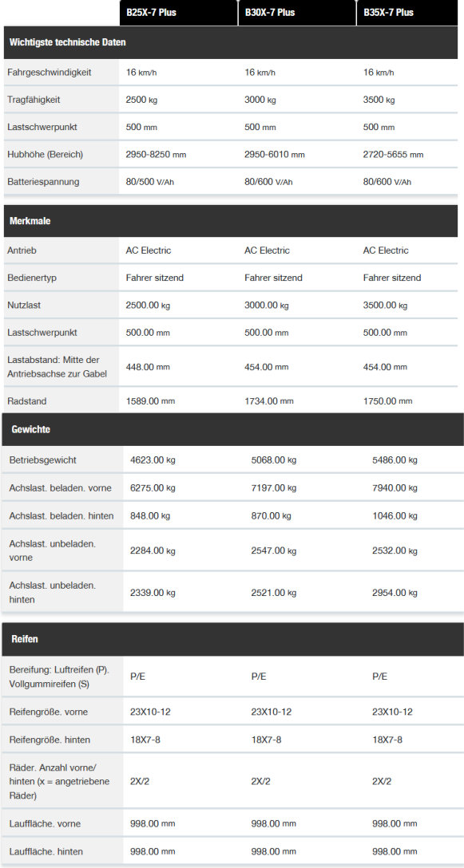Click the Bedienertyp row label
The image size is (464, 868).
pyautogui.click(x=33, y=278)
